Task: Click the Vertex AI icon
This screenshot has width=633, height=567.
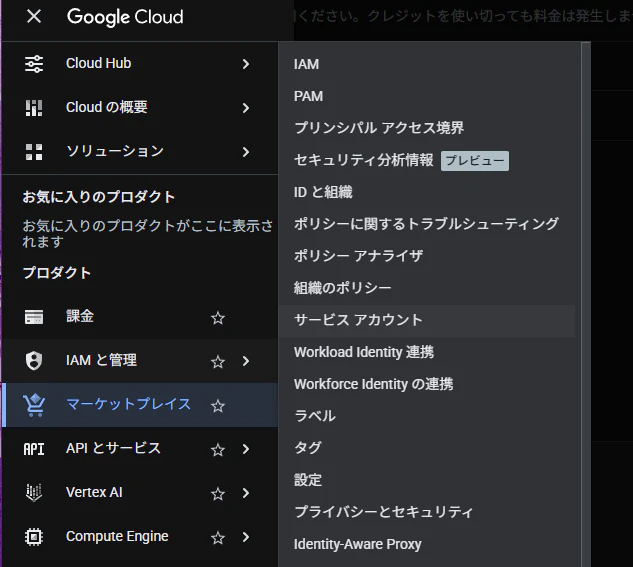Action: 34,493
